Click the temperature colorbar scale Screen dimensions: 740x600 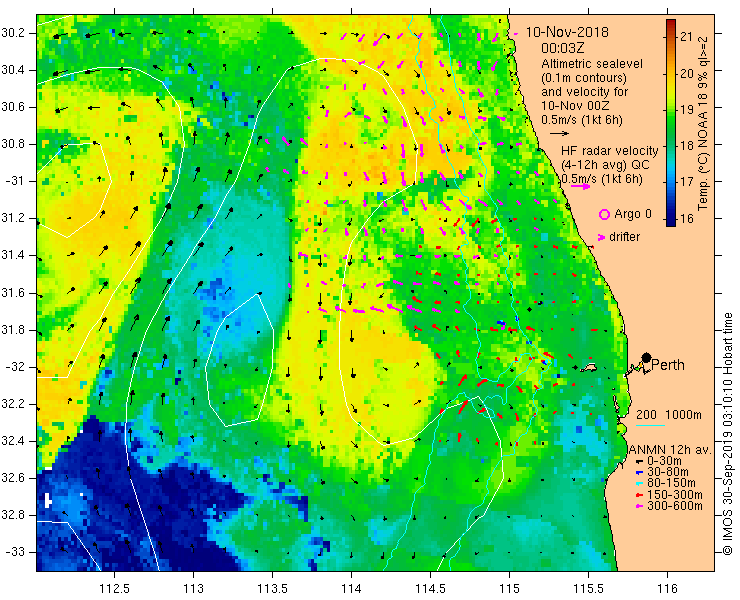click(671, 123)
